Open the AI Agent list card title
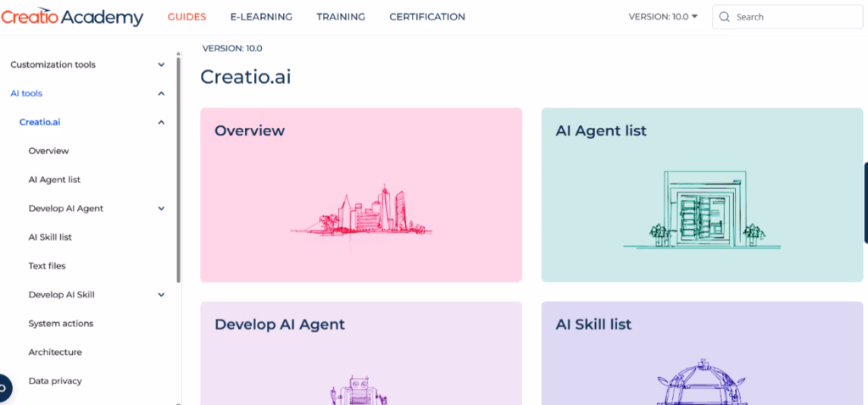Image resolution: width=868 pixels, height=405 pixels. (601, 130)
